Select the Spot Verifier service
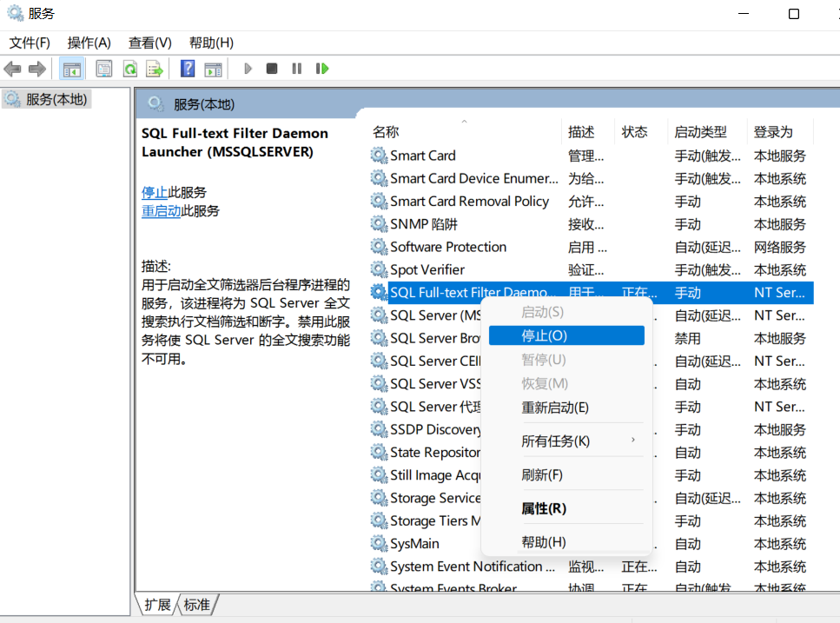Viewport: 840px width, 623px height. click(592, 269)
